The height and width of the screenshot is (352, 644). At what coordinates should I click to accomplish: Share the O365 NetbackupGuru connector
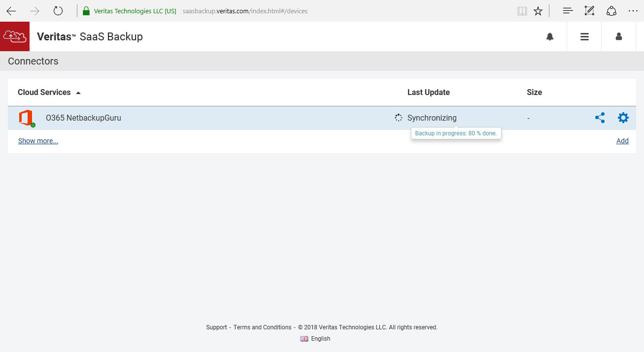(600, 118)
